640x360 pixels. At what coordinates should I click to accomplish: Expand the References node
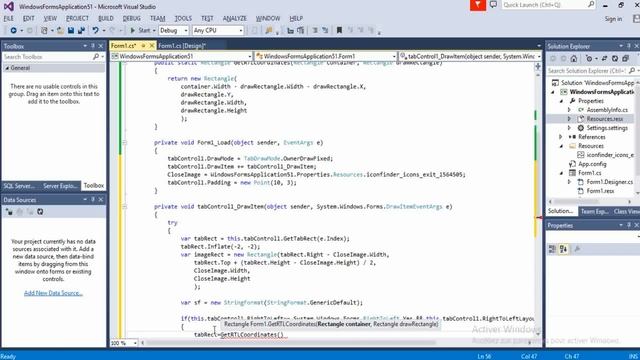[561, 137]
